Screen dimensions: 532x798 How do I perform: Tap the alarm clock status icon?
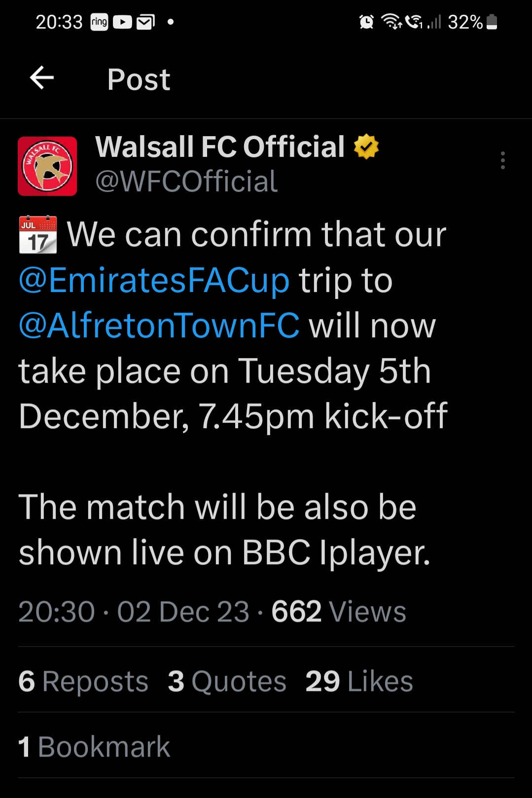(x=366, y=22)
